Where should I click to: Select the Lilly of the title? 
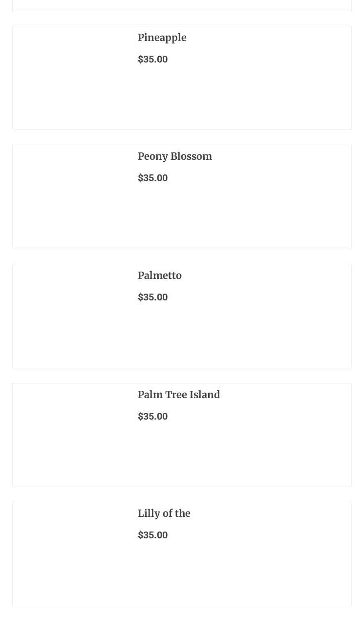click(x=164, y=513)
